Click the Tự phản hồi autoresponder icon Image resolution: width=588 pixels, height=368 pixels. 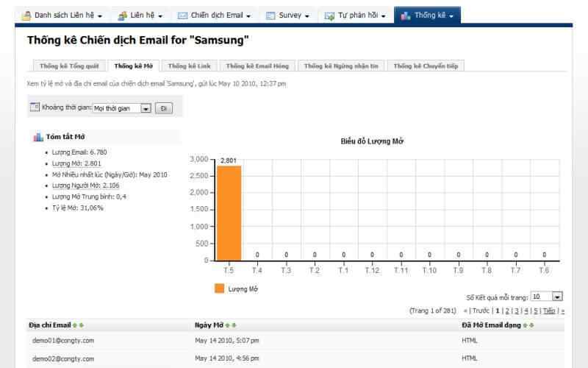tap(330, 15)
